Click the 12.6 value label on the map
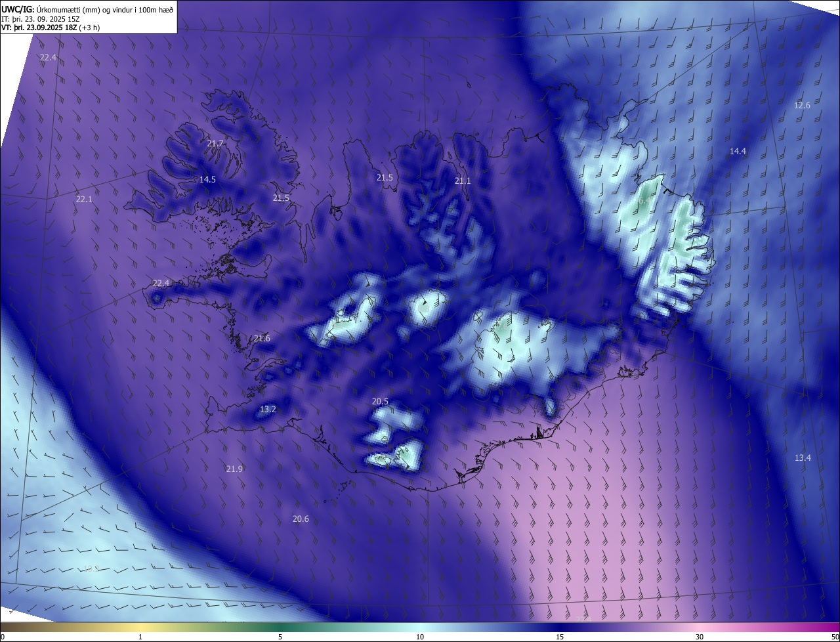This screenshot has width=840, height=642. point(803,105)
